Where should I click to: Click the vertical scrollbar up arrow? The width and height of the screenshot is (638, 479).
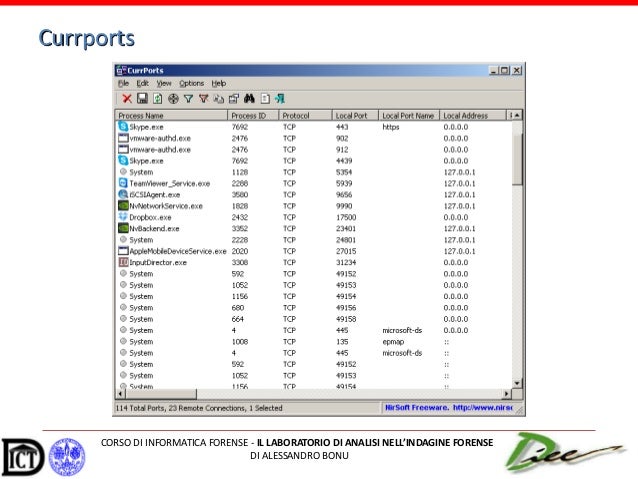(x=517, y=116)
